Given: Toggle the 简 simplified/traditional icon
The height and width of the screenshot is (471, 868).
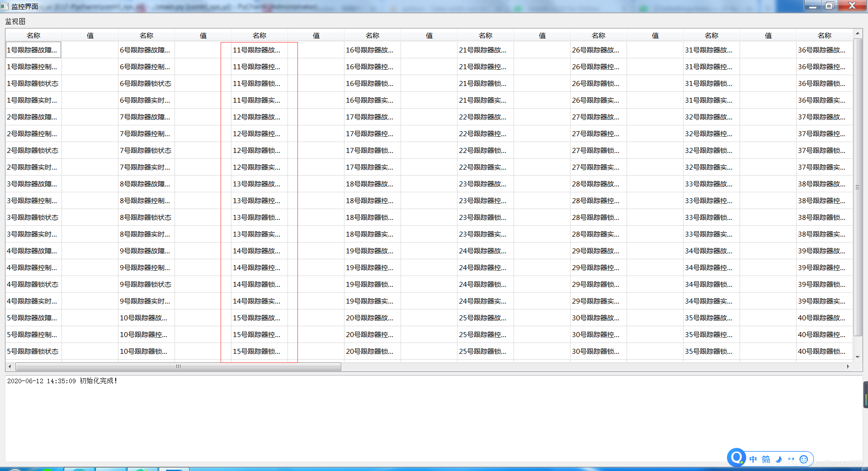Looking at the screenshot, I should pos(766,459).
